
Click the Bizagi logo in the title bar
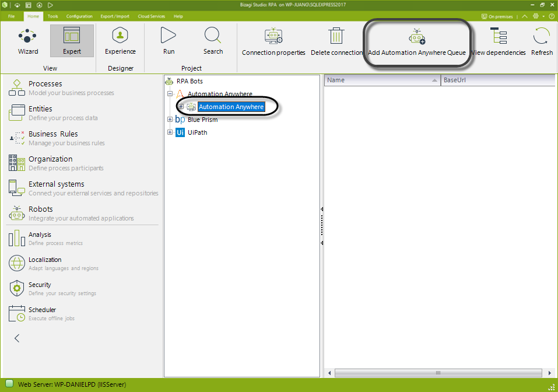click(x=5, y=5)
